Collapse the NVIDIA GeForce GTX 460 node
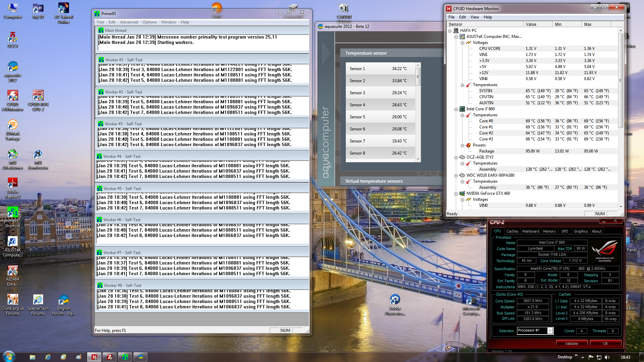 click(x=456, y=193)
